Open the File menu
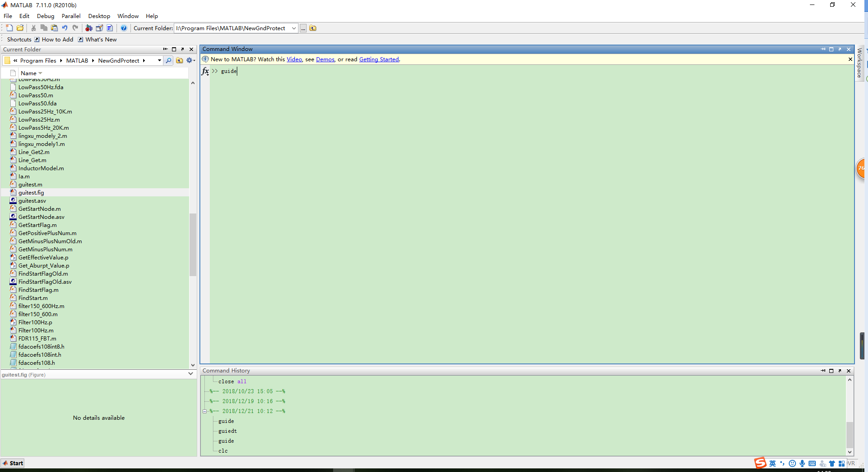 point(8,16)
